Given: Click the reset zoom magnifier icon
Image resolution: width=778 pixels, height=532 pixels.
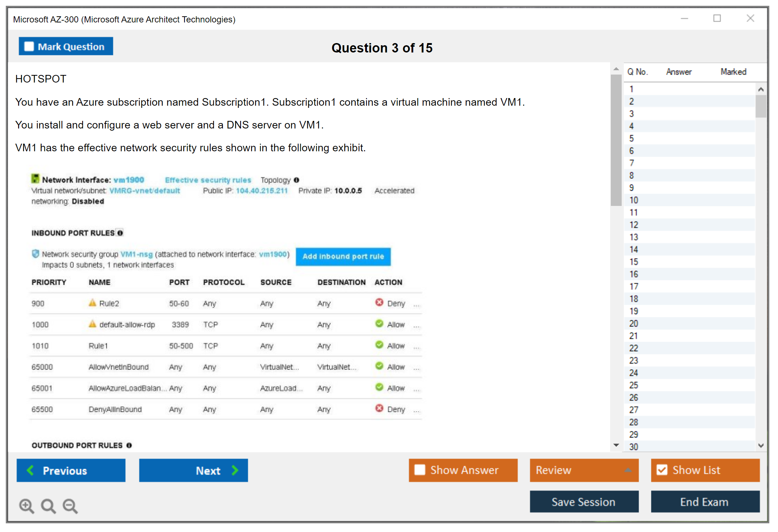Looking at the screenshot, I should 48,506.
